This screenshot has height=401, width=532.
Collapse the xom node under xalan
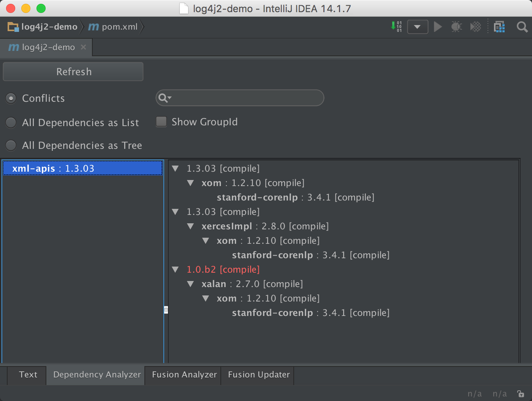click(206, 298)
